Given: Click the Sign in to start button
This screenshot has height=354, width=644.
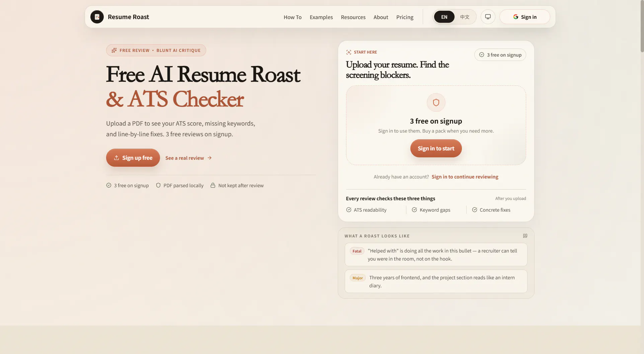Looking at the screenshot, I should [x=436, y=148].
